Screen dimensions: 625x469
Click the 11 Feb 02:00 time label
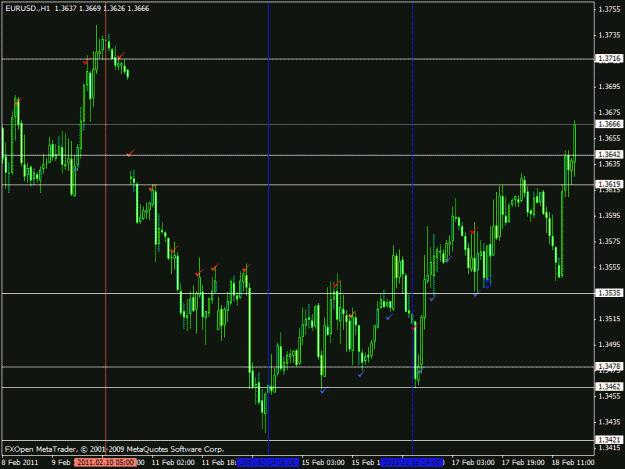pos(173,462)
